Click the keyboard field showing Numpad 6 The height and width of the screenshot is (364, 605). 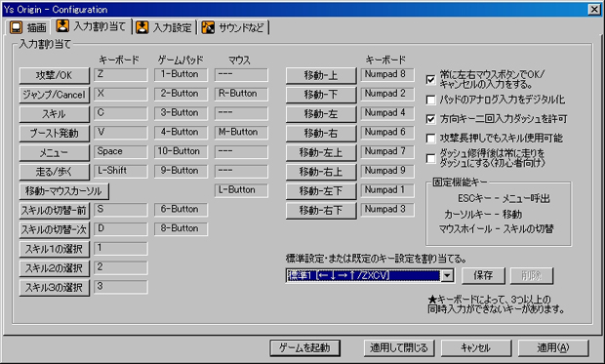tap(387, 133)
